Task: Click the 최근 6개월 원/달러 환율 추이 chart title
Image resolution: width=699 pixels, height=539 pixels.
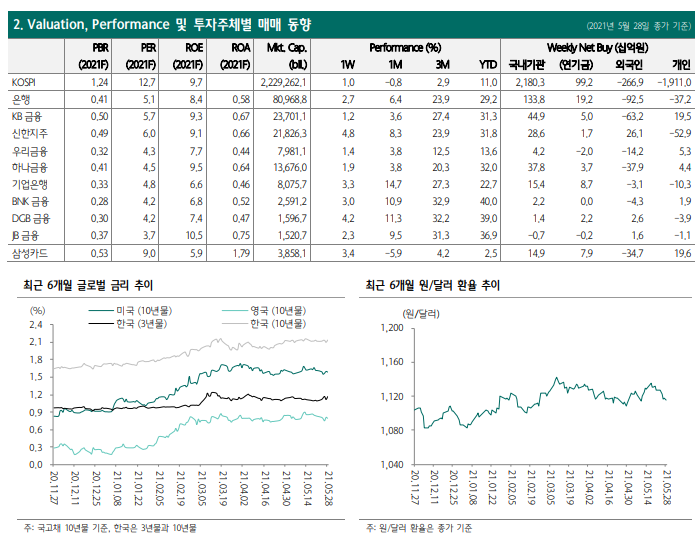Action: [432, 285]
